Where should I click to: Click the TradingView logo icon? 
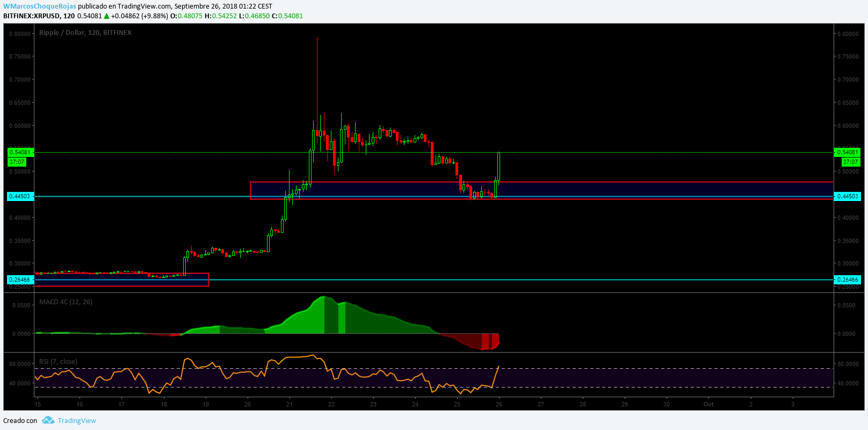(x=48, y=420)
